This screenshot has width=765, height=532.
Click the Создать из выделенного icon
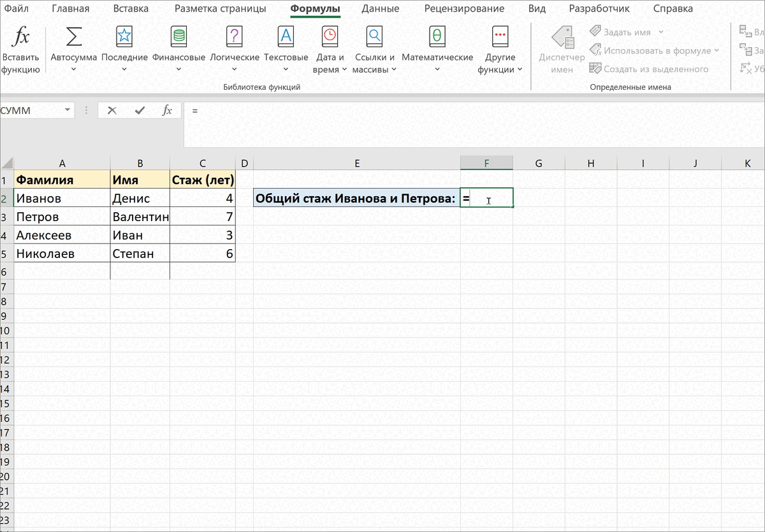pyautogui.click(x=595, y=69)
